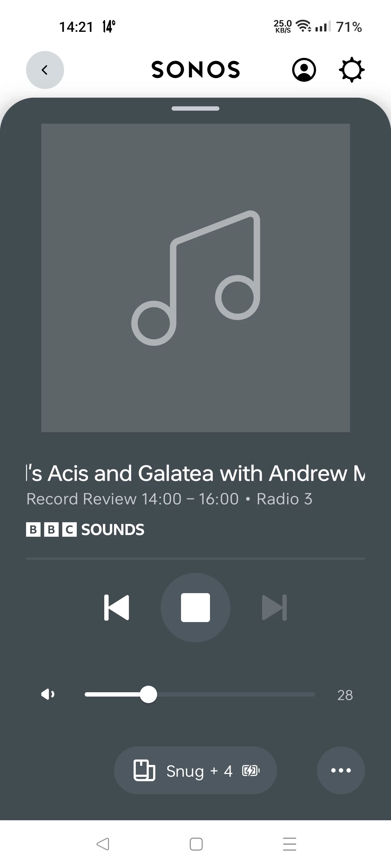The image size is (391, 868).
Task: Tap the album art placeholder
Action: pos(195,278)
